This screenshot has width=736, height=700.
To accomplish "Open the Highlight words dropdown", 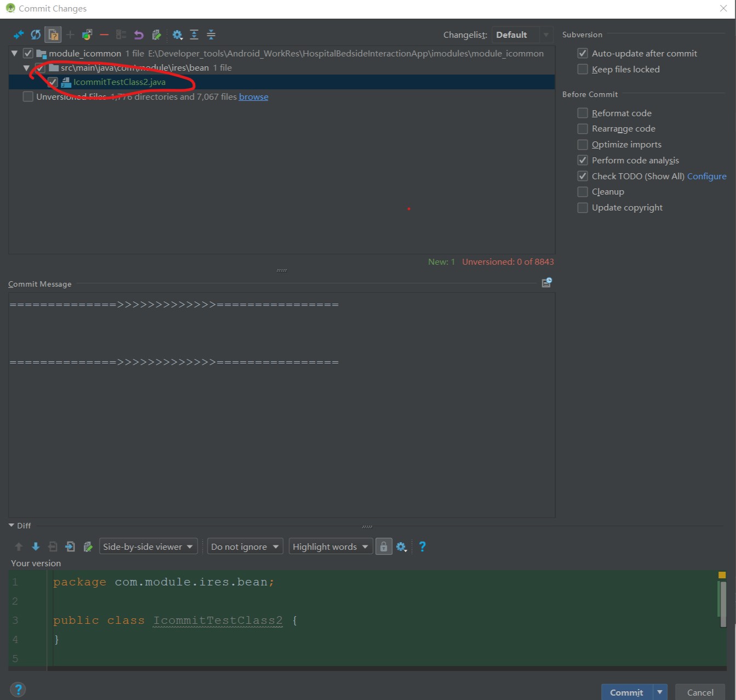I will pos(330,547).
